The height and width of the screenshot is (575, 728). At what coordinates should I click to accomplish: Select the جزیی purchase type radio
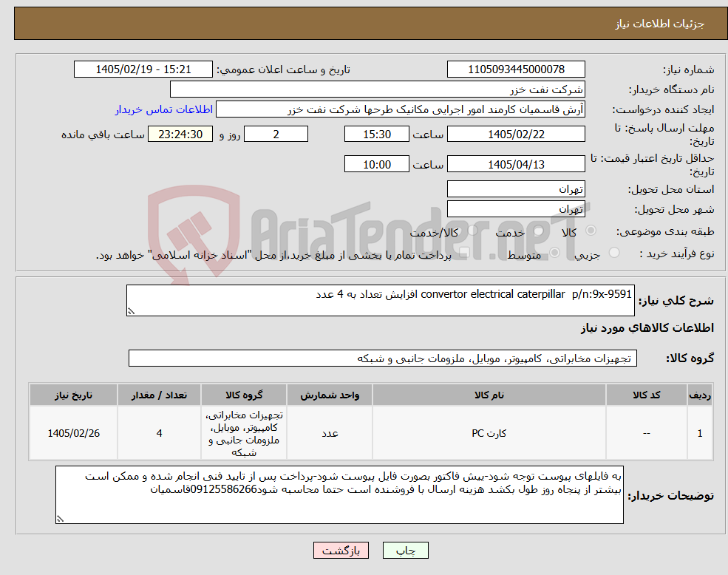613,253
